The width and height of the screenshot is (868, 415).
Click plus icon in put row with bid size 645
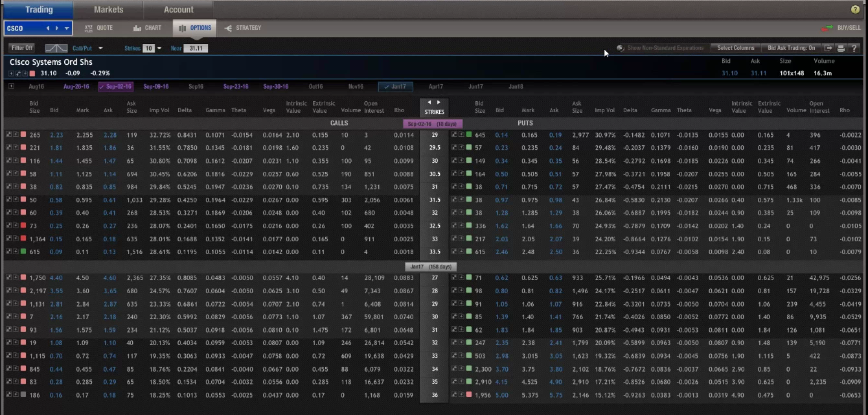461,135
